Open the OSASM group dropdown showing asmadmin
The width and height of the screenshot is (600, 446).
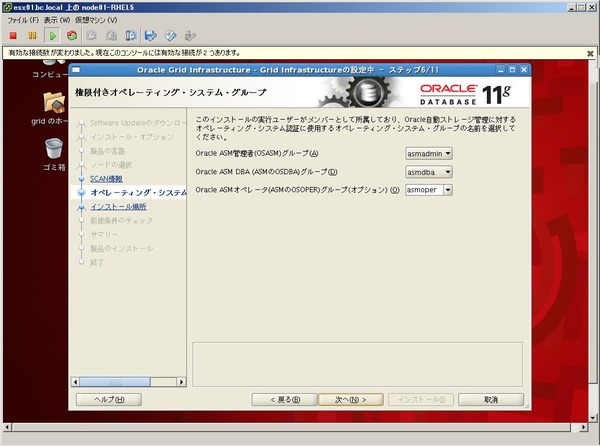(429, 153)
